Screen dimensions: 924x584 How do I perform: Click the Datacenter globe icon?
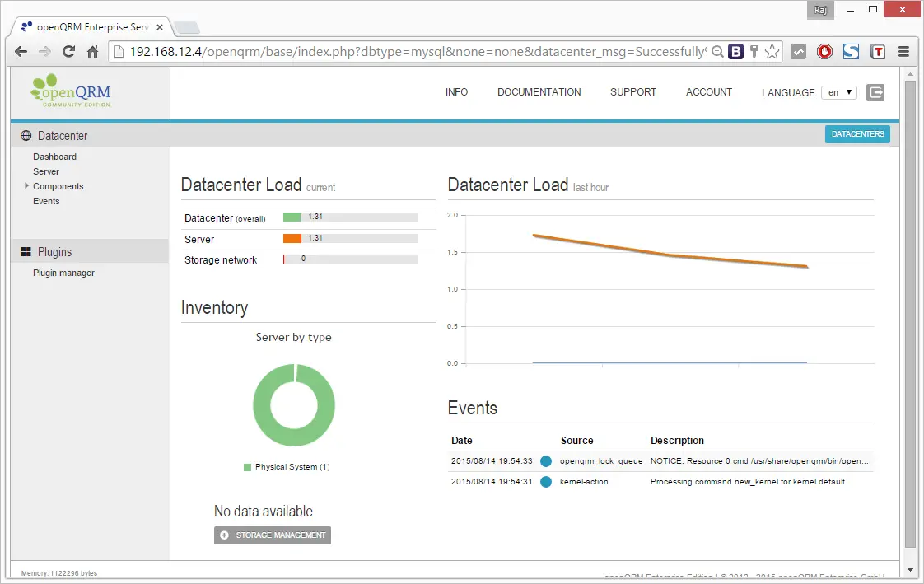pos(26,136)
